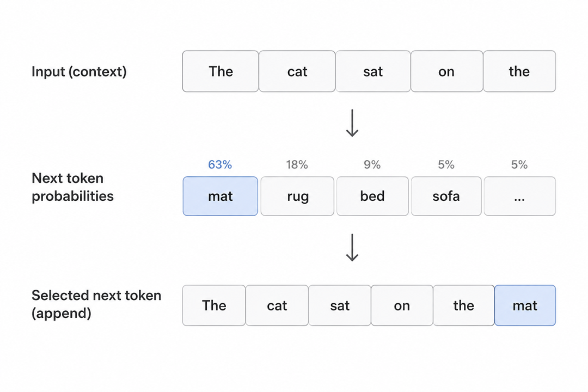This screenshot has width=588, height=392.
Task: Click the 9% probability label
Action: point(372,164)
